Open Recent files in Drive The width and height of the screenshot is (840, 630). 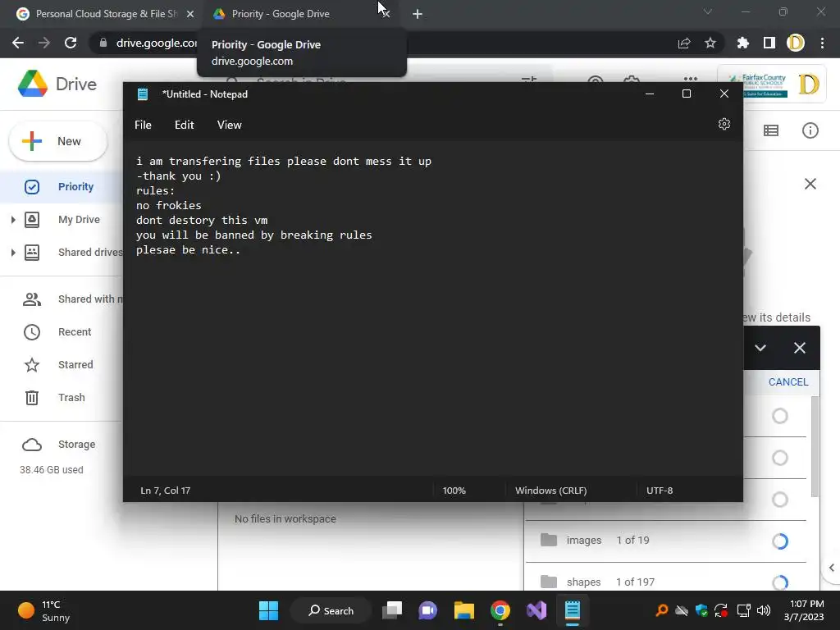coord(75,331)
